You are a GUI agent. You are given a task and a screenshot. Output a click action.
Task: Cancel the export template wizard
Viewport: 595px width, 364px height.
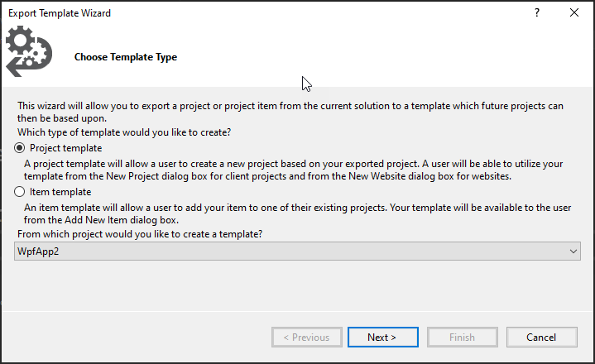click(541, 337)
